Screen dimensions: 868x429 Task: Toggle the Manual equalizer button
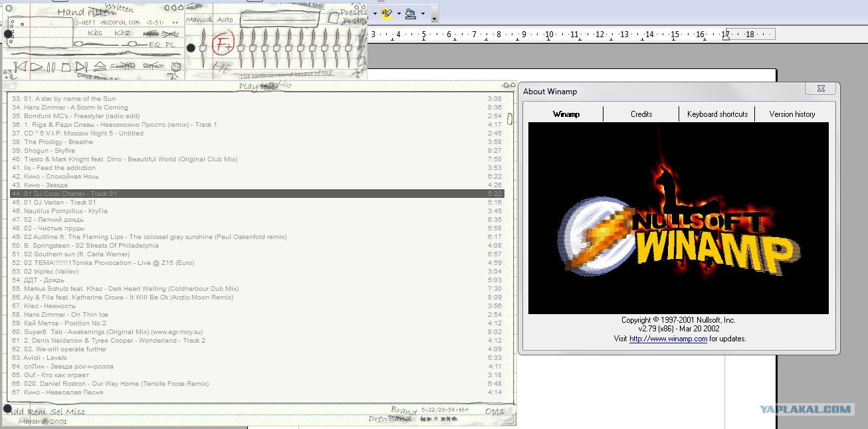pos(199,20)
